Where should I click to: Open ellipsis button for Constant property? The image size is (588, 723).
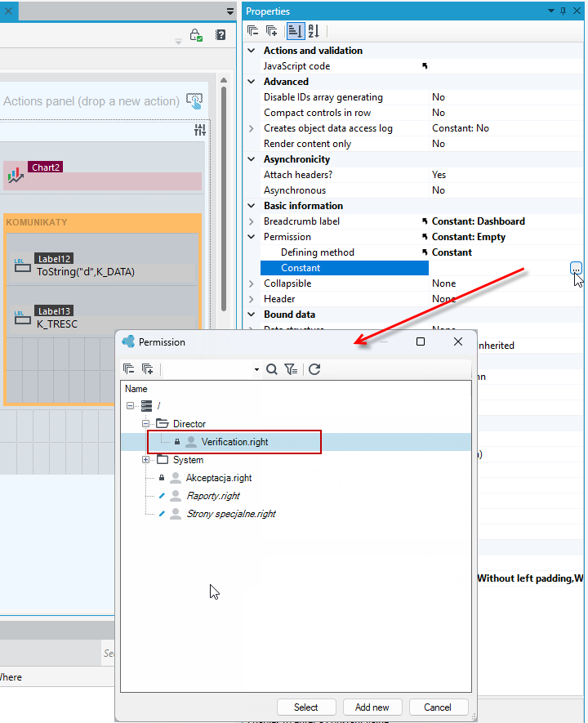click(576, 268)
